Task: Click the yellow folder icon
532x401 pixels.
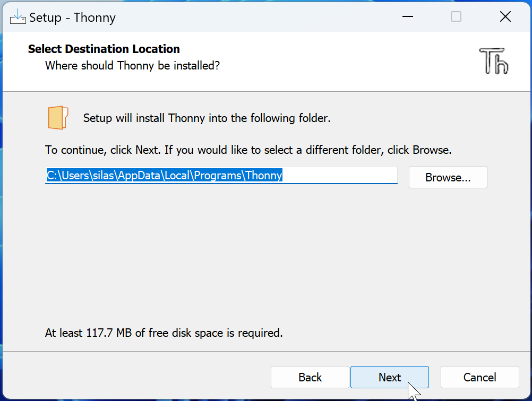Action: click(x=58, y=118)
